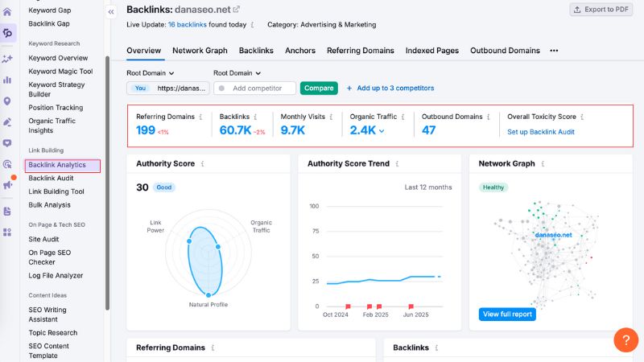Click Export to PDF button
Viewport: 644px width, 362px height.
tap(601, 10)
